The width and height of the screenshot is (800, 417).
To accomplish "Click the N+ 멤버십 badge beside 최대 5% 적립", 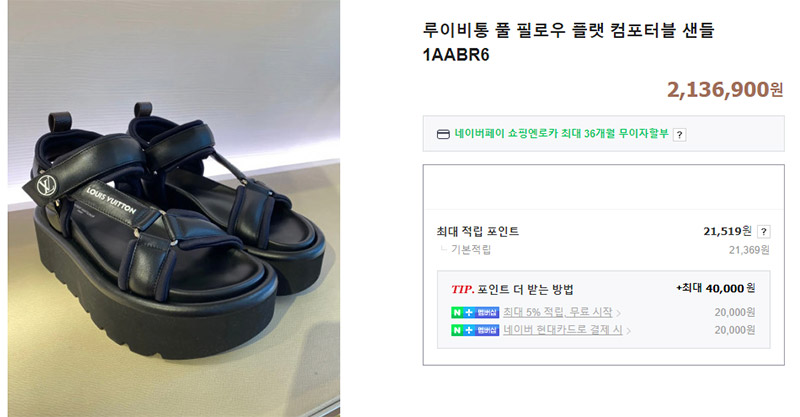I will click(474, 312).
